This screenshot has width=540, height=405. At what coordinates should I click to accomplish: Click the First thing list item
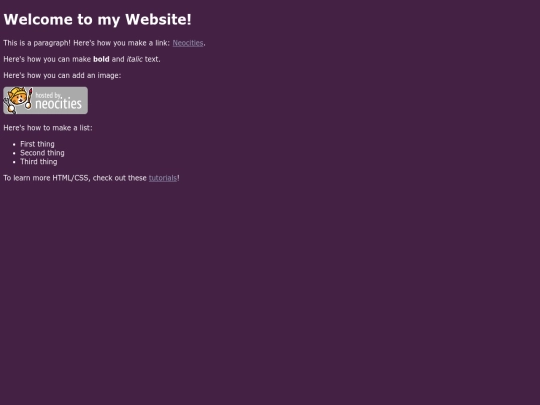(37, 144)
